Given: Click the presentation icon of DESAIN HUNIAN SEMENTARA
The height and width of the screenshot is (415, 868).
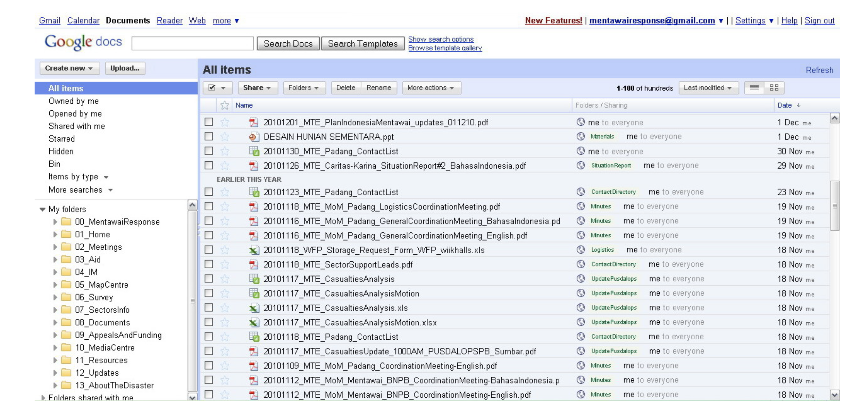Looking at the screenshot, I should 254,137.
